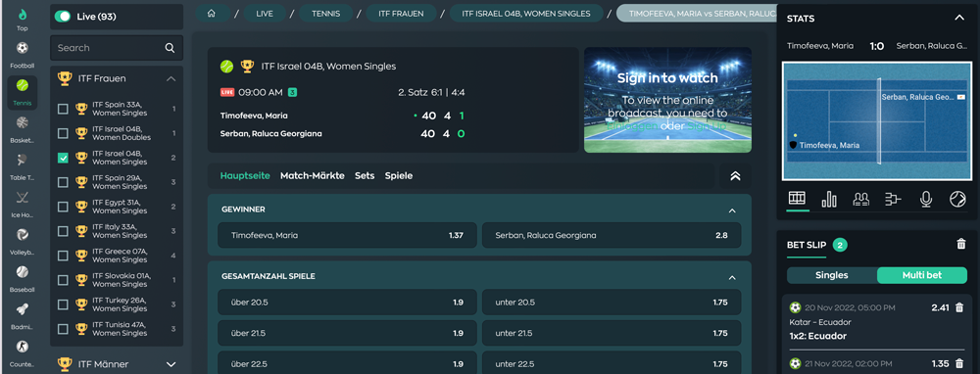980x374 pixels.
Task: Pick über 21.5 at 1.9
Action: (347, 333)
